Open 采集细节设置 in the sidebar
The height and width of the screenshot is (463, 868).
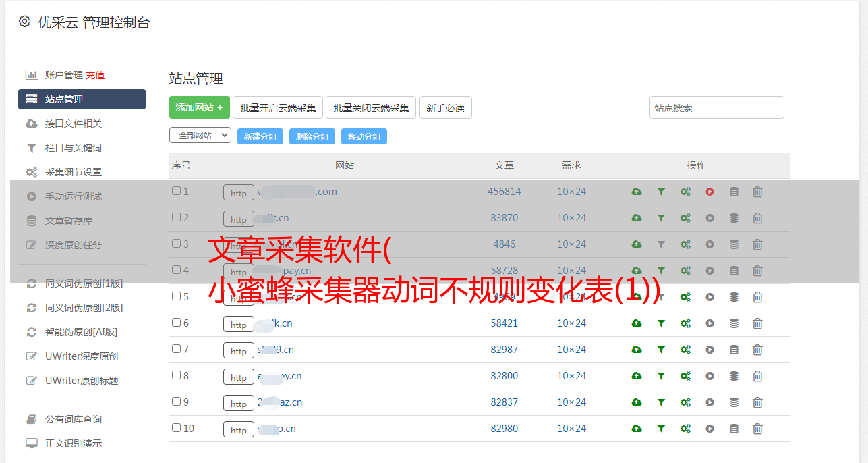tap(74, 172)
